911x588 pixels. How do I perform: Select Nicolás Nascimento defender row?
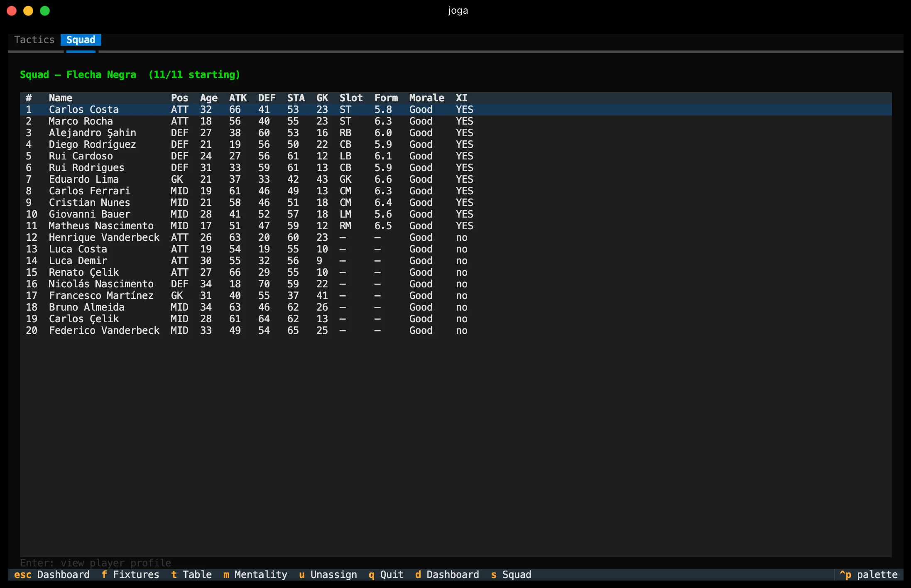point(455,284)
